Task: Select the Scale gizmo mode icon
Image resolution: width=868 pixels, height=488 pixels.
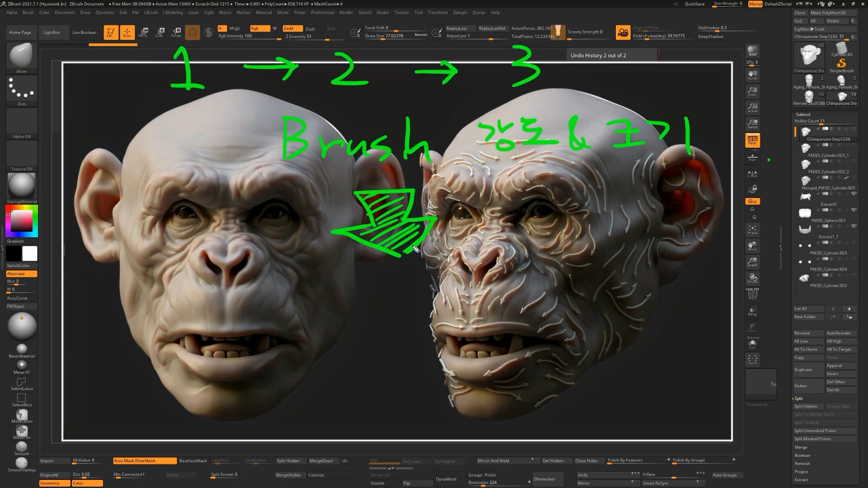Action: (160, 32)
